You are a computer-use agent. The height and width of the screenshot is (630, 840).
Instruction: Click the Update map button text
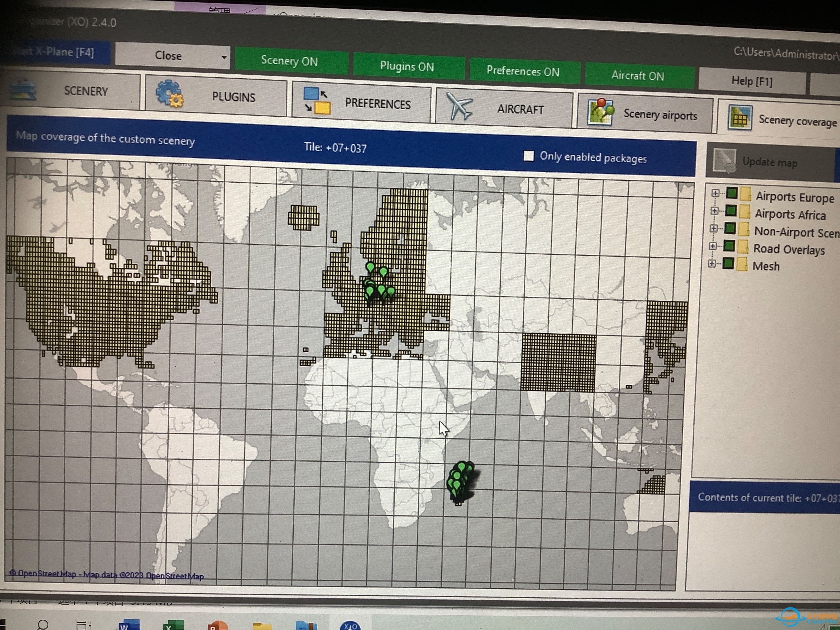(770, 162)
